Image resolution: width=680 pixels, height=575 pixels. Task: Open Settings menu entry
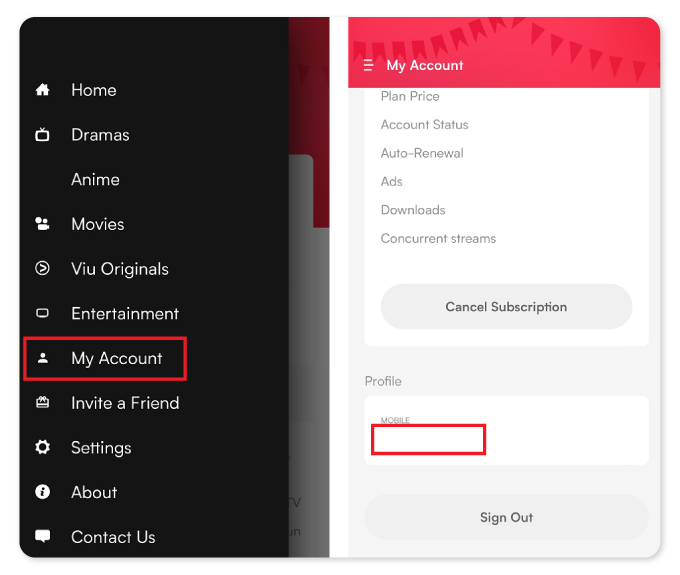pos(101,448)
